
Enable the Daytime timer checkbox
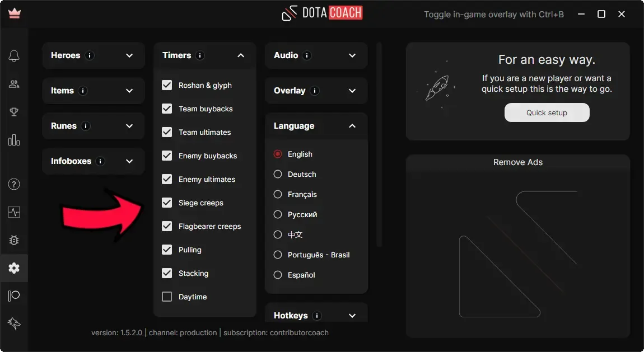click(x=167, y=297)
